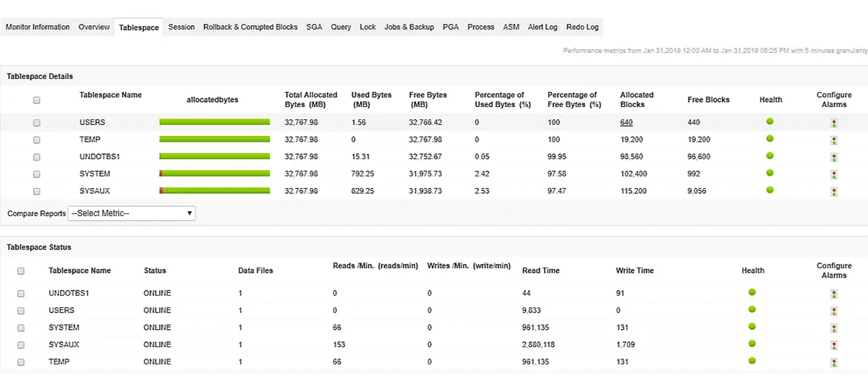This screenshot has height=389, width=868.
Task: Switch to the Rollback & Corrupted Blocks tab
Action: (x=250, y=27)
